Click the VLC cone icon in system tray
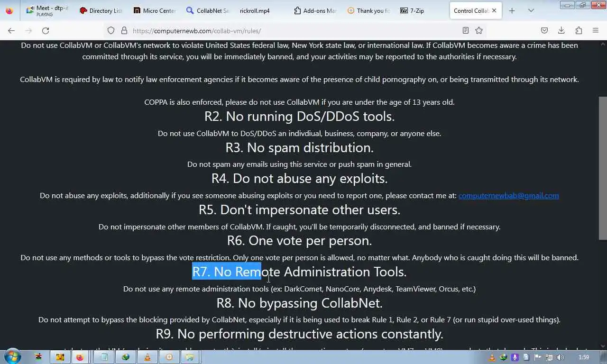This screenshot has height=364, width=607. point(492,357)
